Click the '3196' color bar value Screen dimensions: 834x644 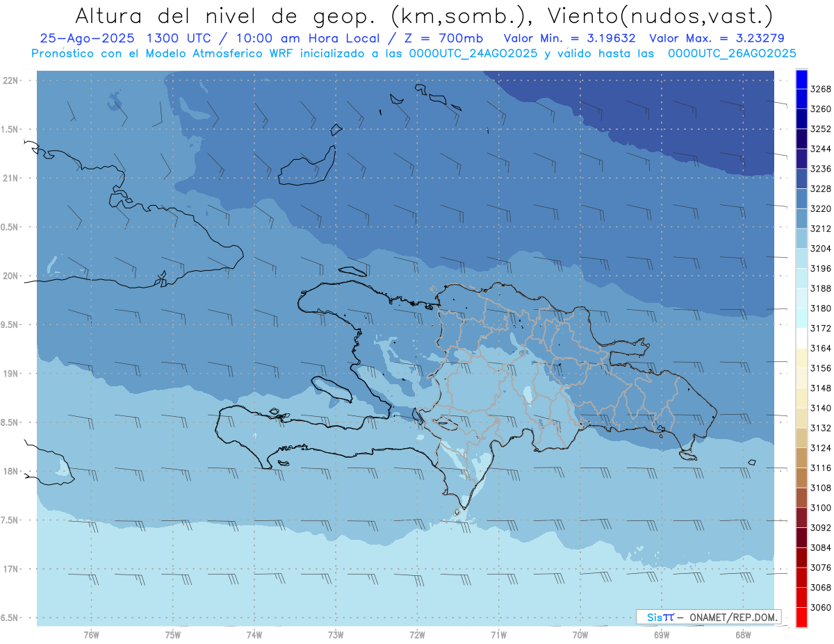[821, 268]
